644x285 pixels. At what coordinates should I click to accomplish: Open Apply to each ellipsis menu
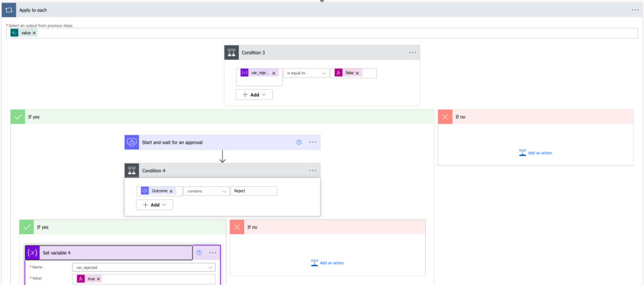635,10
